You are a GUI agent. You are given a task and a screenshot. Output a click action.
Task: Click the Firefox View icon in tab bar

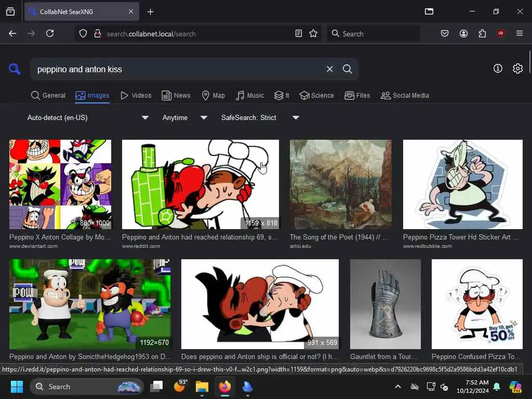pyautogui.click(x=10, y=11)
